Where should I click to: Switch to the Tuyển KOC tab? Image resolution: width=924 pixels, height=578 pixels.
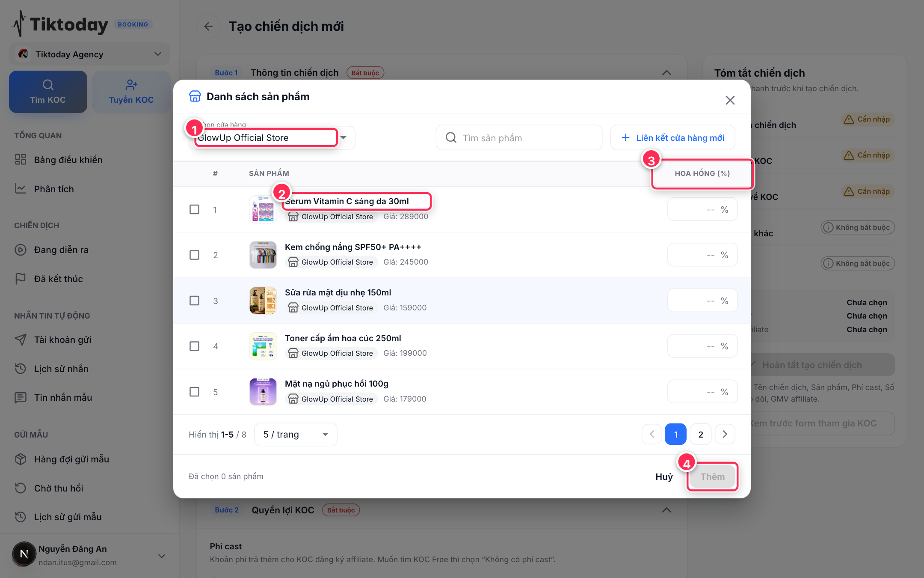click(x=131, y=92)
